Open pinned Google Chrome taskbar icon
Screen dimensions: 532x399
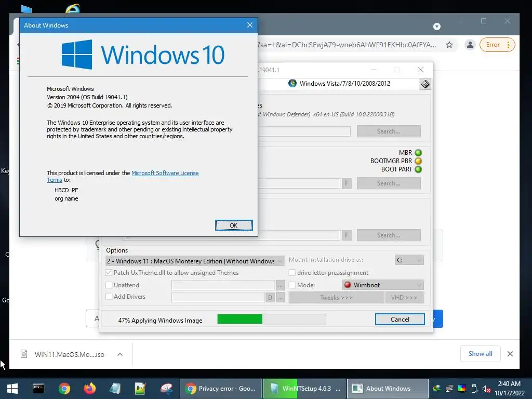point(64,389)
